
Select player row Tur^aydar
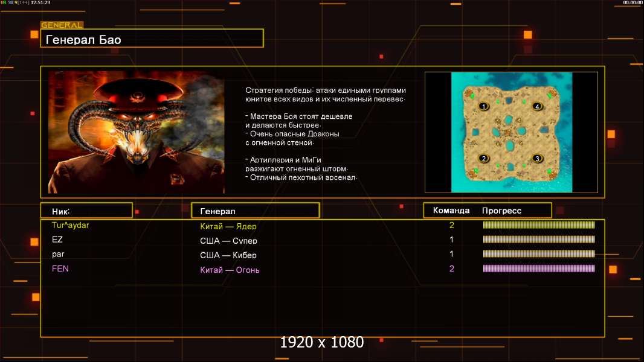(x=323, y=225)
